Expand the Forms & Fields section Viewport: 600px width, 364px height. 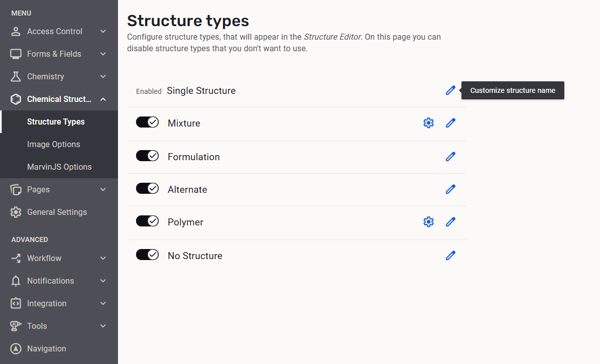coord(54,54)
